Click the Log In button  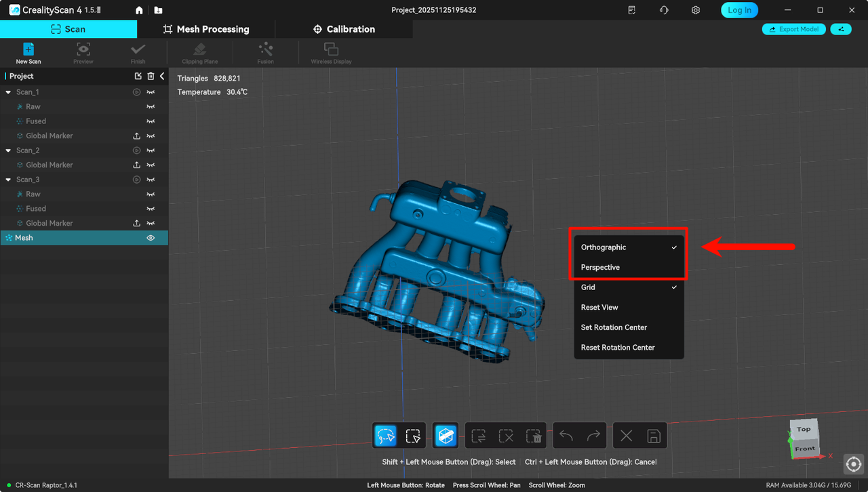tap(739, 9)
